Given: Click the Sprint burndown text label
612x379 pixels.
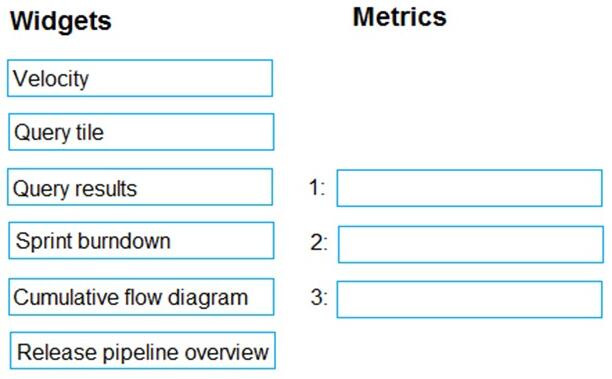Looking at the screenshot, I should 93,241.
